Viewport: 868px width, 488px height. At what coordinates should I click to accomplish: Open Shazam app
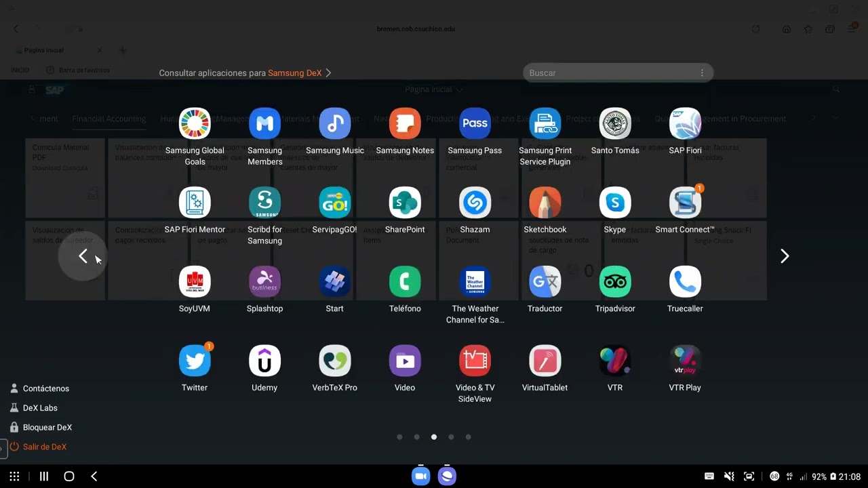click(475, 203)
